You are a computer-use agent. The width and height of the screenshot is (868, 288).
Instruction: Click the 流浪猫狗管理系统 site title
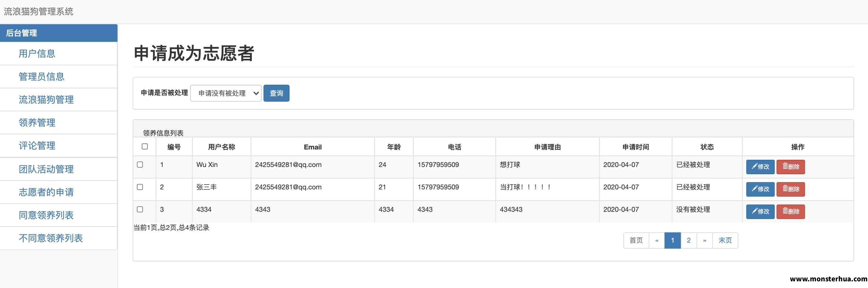(38, 11)
